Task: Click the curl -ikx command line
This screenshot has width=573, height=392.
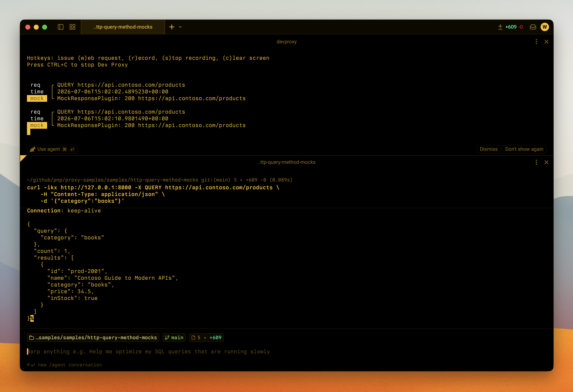Action: point(153,188)
